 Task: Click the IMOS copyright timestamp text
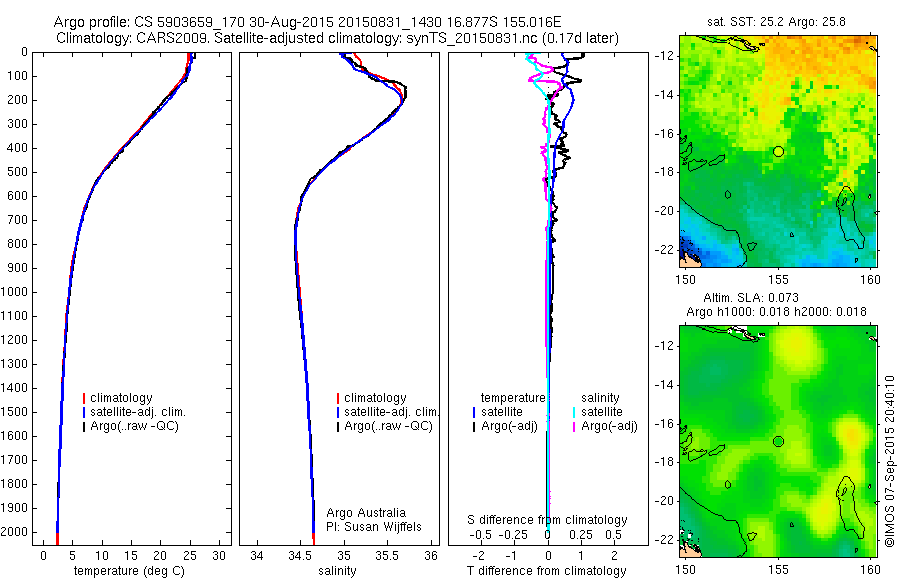coord(890,461)
